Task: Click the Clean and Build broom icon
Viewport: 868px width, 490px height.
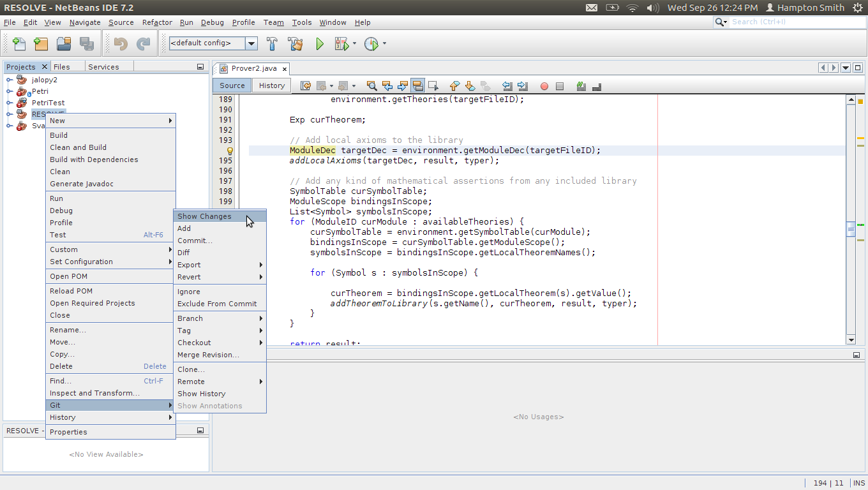Action: point(295,44)
